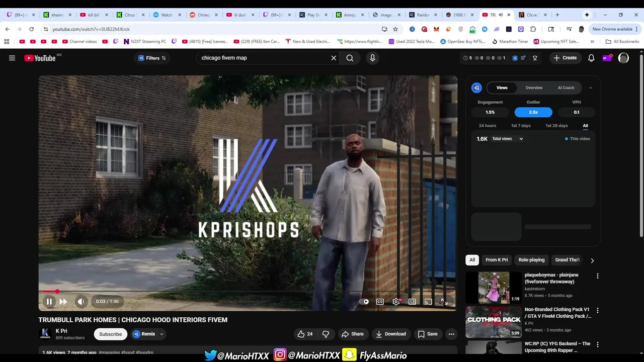The height and width of the screenshot is (362, 644).
Task: Open options for WC:RP YFG Backend video
Action: [598, 345]
